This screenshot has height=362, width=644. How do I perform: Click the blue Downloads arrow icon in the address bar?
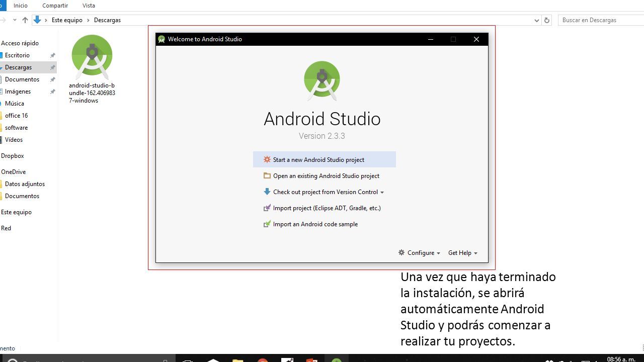tap(37, 20)
